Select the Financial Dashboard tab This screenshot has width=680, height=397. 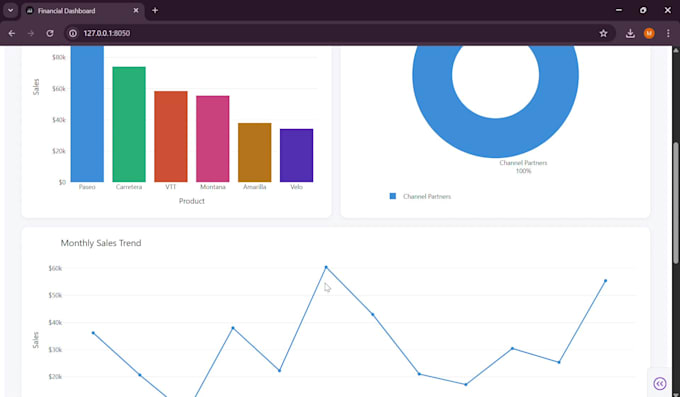(82, 10)
